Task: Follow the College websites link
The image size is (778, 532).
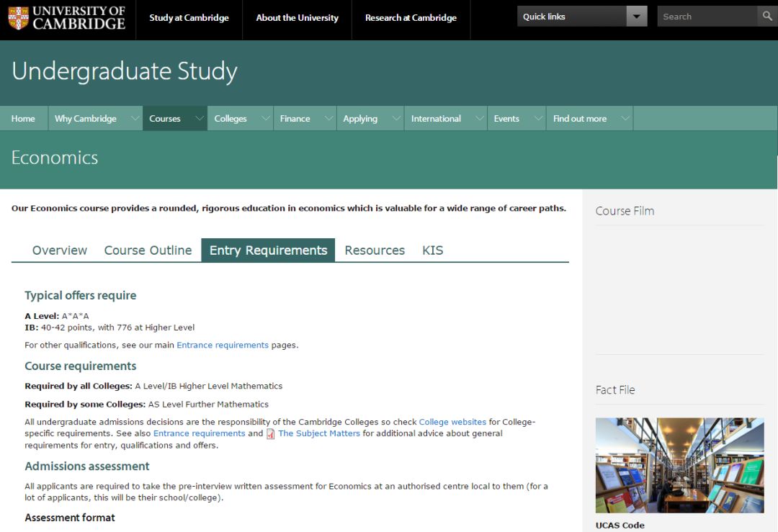Action: pos(452,422)
